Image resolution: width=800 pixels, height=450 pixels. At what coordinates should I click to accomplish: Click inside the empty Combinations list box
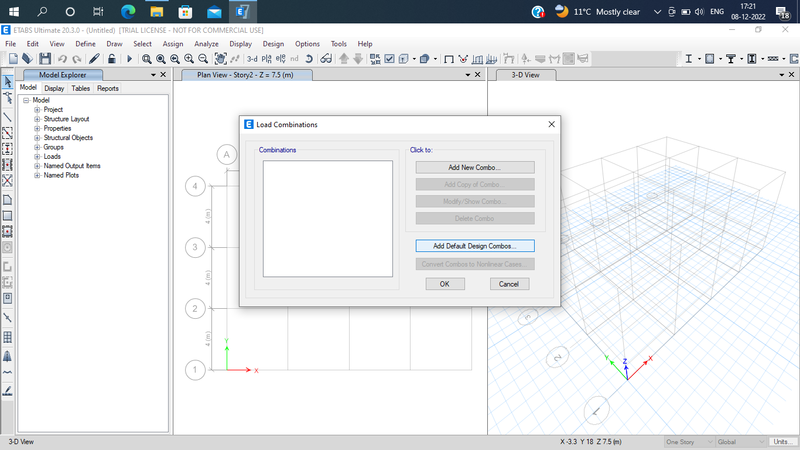(328, 219)
